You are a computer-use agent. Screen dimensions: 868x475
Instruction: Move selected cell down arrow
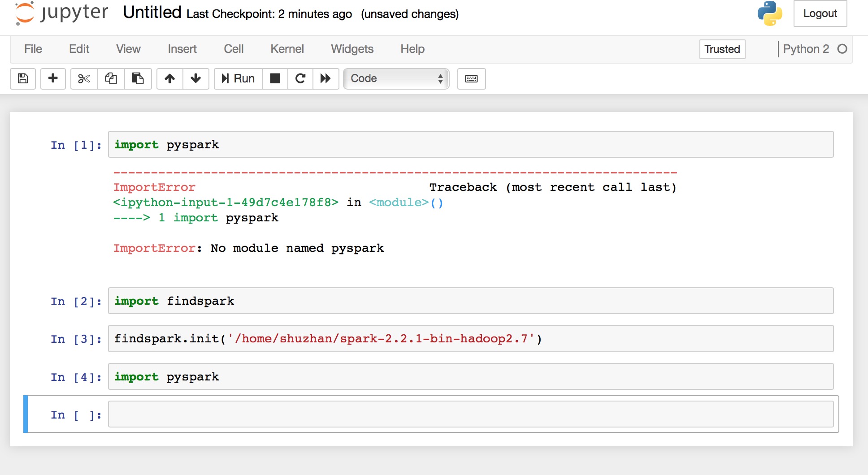[195, 79]
